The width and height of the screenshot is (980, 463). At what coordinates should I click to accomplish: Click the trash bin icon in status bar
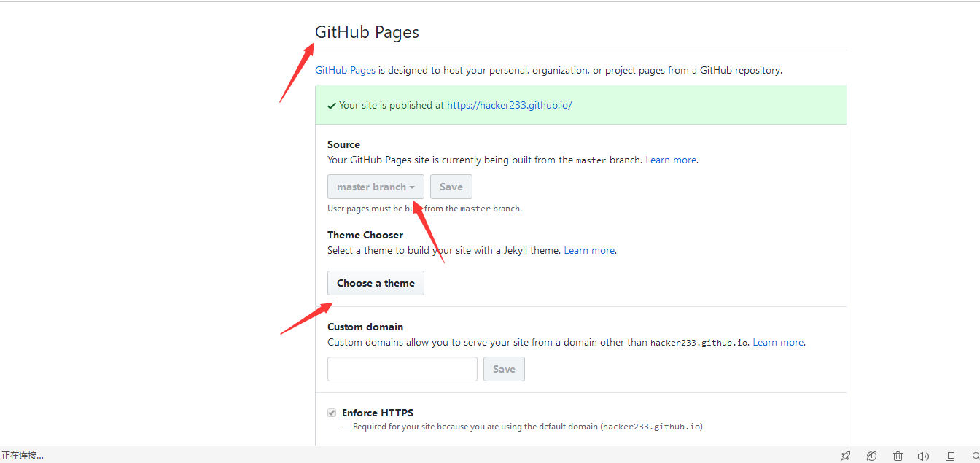898,456
